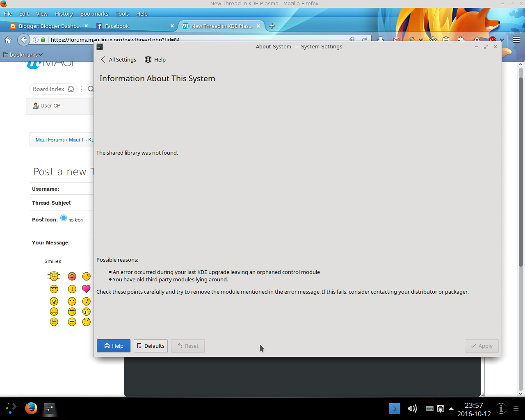This screenshot has width=525, height=420.
Task: Click the Firefox taskbar icon
Action: click(x=31, y=409)
